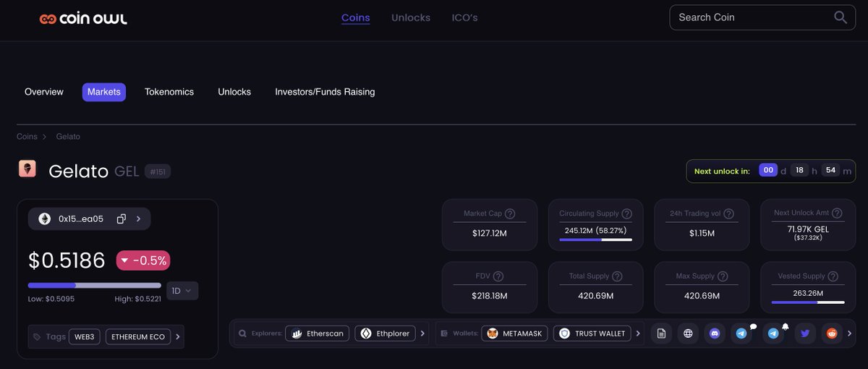Expand more explorers arrow
Screen dimensions: 868x369
[x=423, y=334]
